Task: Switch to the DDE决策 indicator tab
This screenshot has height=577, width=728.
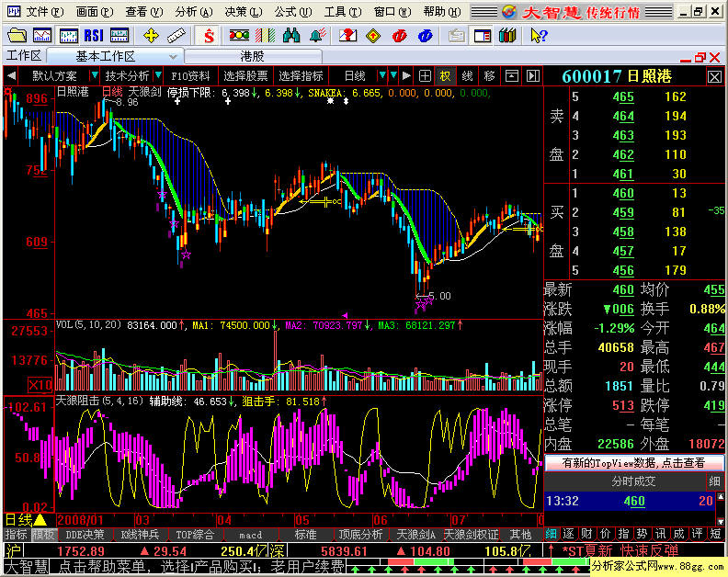Action: click(85, 535)
